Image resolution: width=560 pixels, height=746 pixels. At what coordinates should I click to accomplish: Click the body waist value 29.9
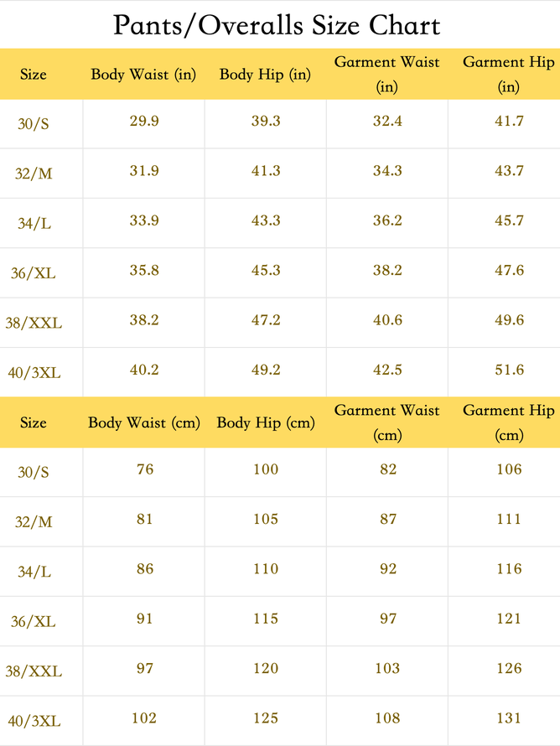point(145,122)
